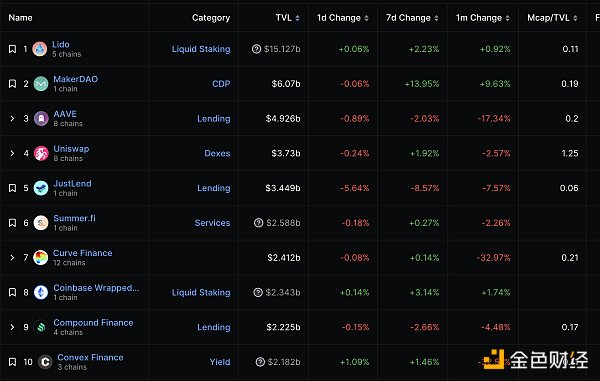Toggle bookmark for Convex Finance row
Image resolution: width=600 pixels, height=381 pixels.
[x=12, y=362]
